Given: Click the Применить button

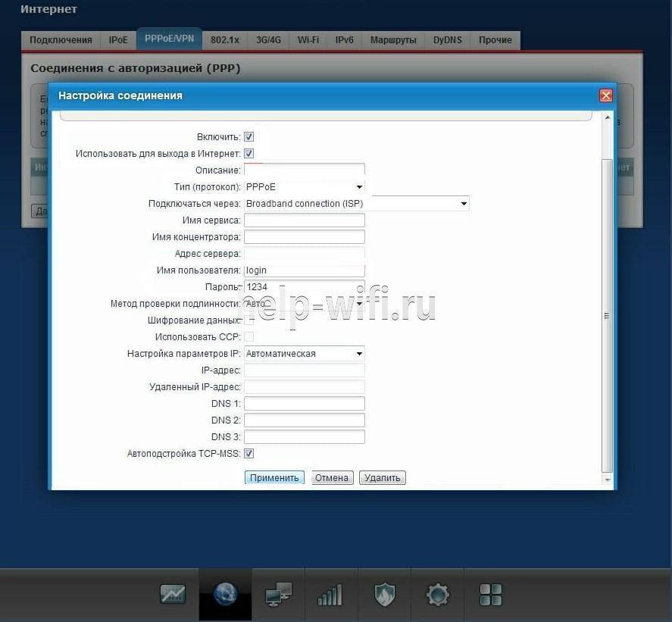Looking at the screenshot, I should tap(274, 478).
